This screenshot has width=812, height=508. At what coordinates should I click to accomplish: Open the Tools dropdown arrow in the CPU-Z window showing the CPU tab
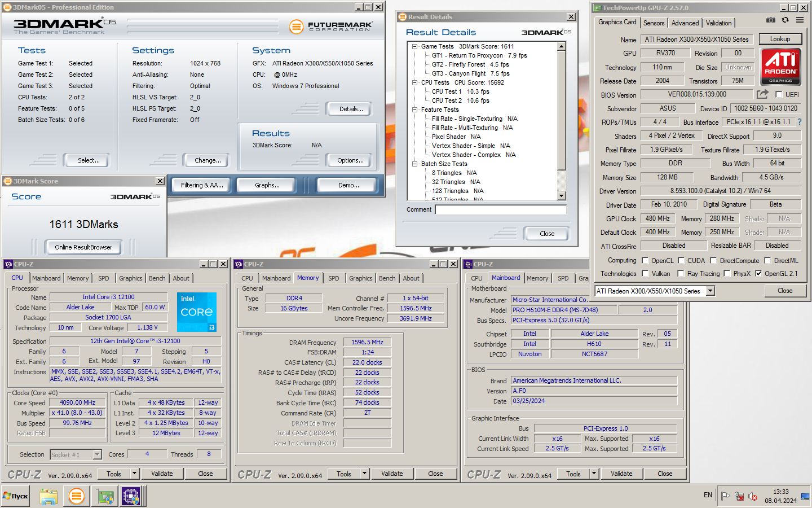point(134,474)
